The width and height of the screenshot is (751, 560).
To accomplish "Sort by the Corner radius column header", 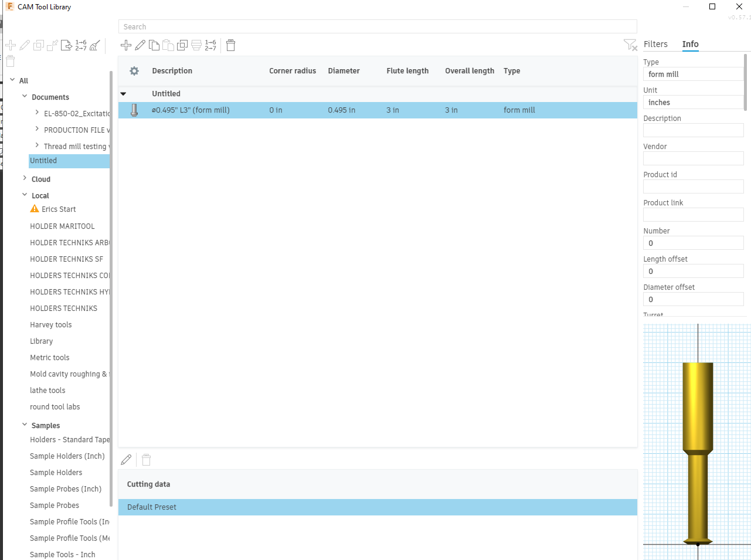I will [293, 71].
